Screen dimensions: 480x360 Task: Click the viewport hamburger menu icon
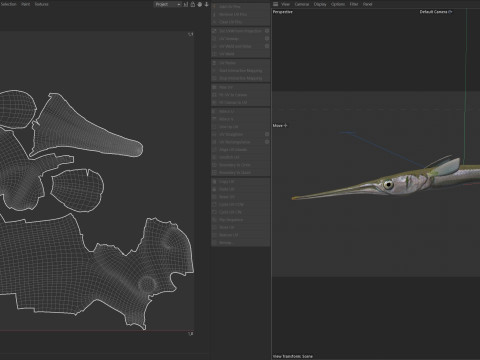pyautogui.click(x=275, y=4)
